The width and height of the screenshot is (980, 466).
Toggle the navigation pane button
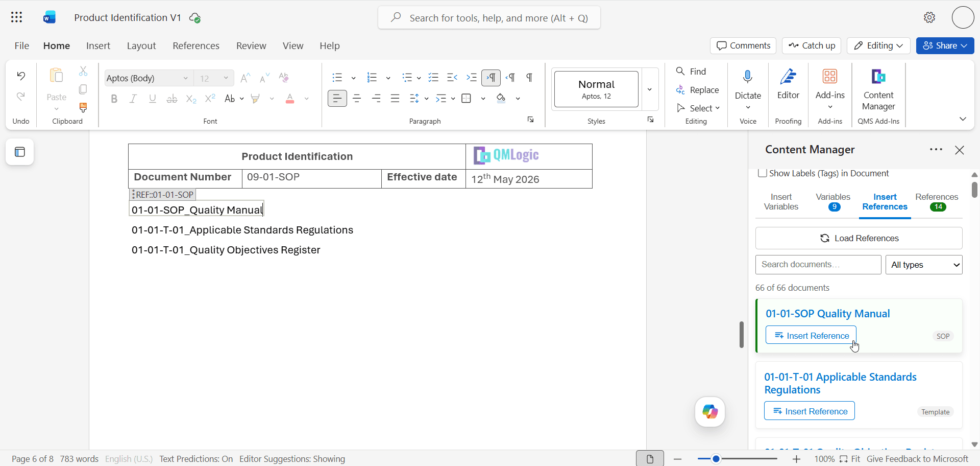[x=20, y=152]
